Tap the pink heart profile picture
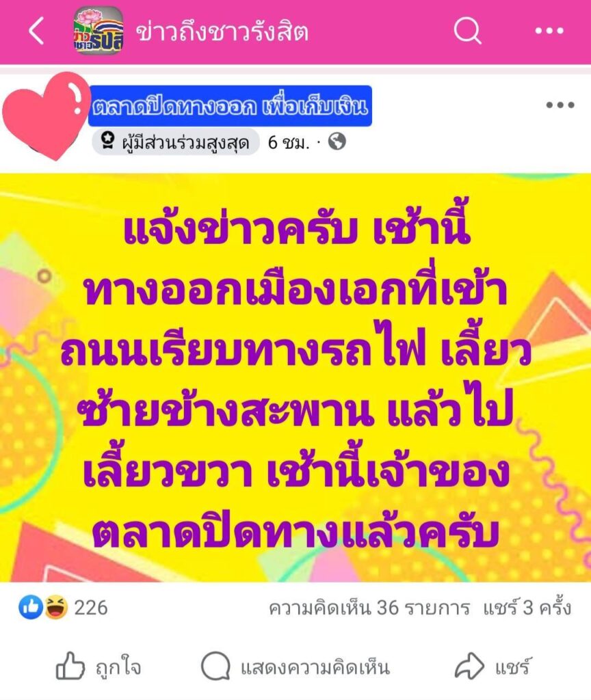The width and height of the screenshot is (591, 700). pyautogui.click(x=46, y=116)
